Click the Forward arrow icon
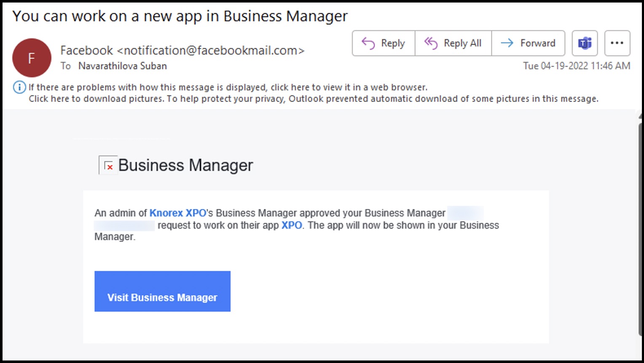The width and height of the screenshot is (644, 363). point(505,43)
